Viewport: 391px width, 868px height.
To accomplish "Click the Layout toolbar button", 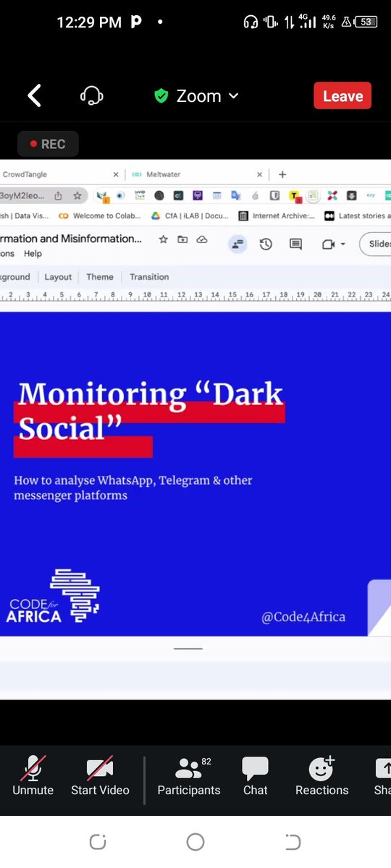I will [58, 277].
